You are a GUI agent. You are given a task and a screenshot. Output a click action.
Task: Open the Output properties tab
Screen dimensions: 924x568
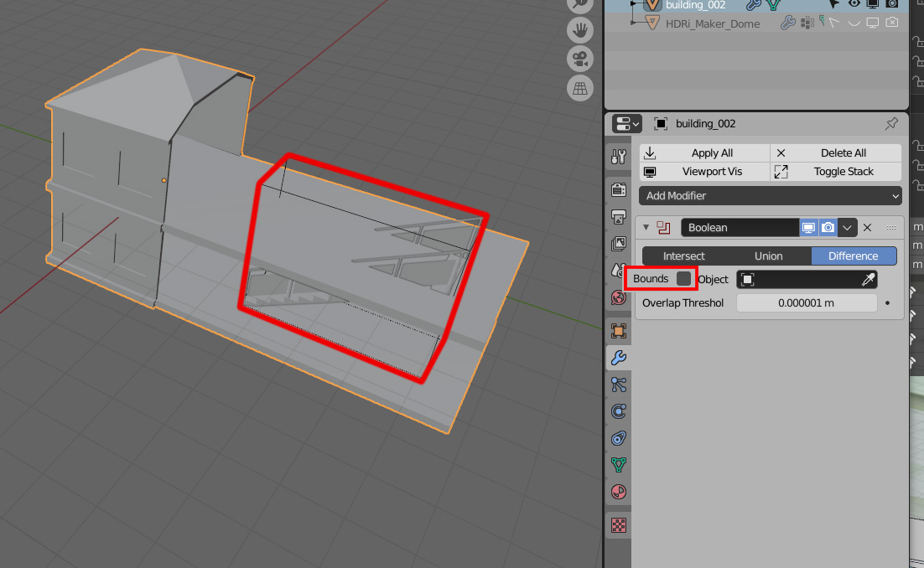[618, 217]
